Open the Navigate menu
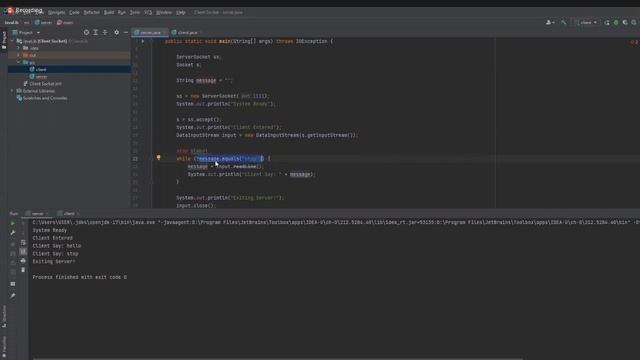The image size is (640, 360). [56, 13]
